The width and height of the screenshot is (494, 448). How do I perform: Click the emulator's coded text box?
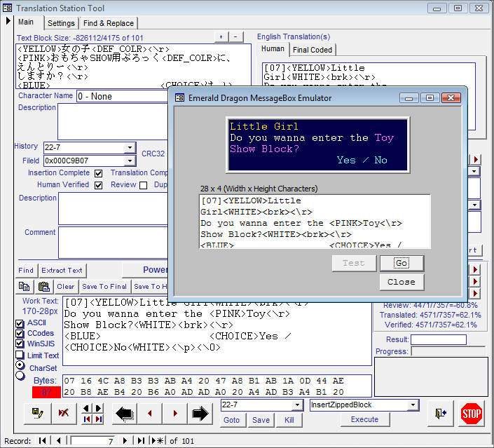coord(315,222)
